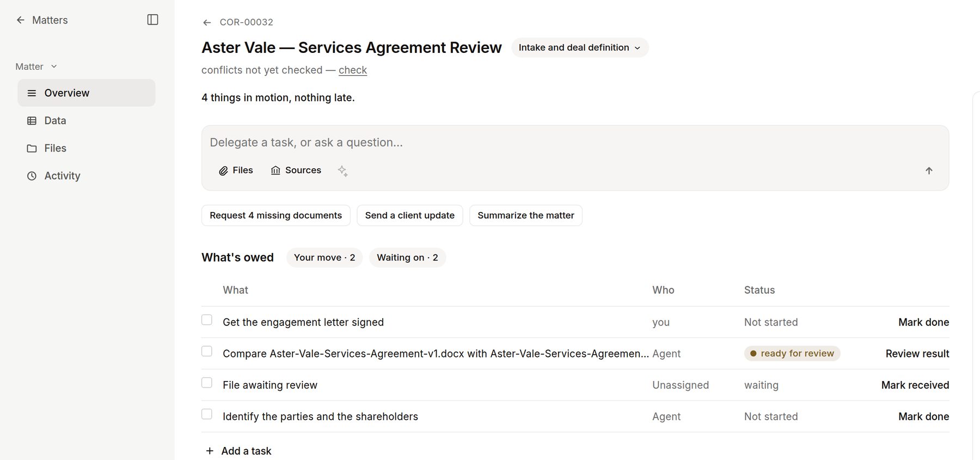Click the conflicts check link
This screenshot has width=980, height=460.
pyautogui.click(x=353, y=70)
